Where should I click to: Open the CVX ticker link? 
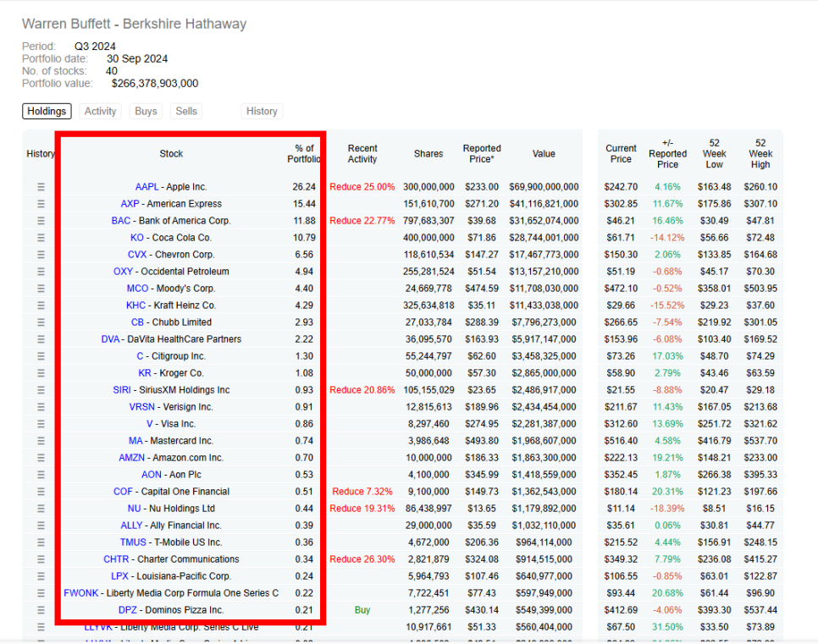pos(137,255)
